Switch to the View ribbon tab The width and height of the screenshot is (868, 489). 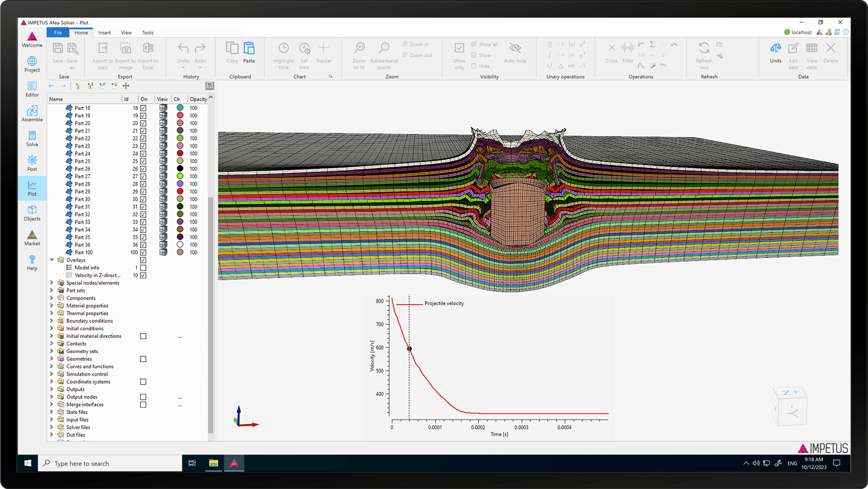tap(126, 33)
